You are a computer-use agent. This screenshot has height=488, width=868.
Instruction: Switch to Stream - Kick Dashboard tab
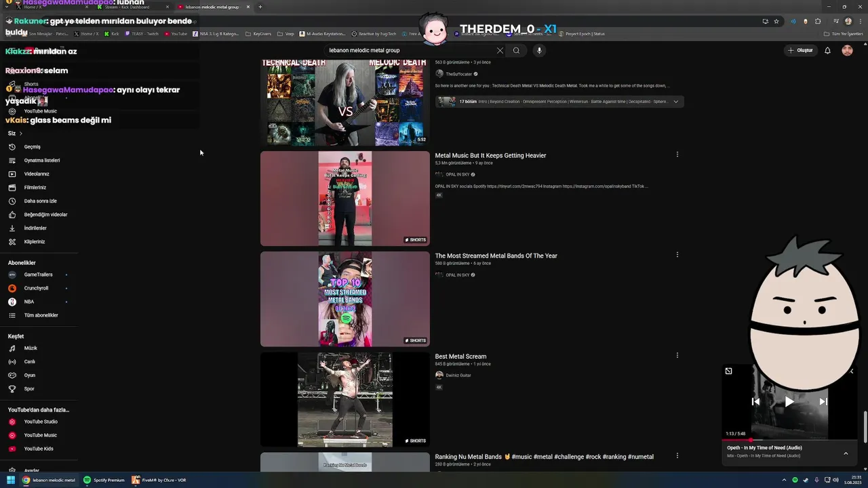coord(131,7)
